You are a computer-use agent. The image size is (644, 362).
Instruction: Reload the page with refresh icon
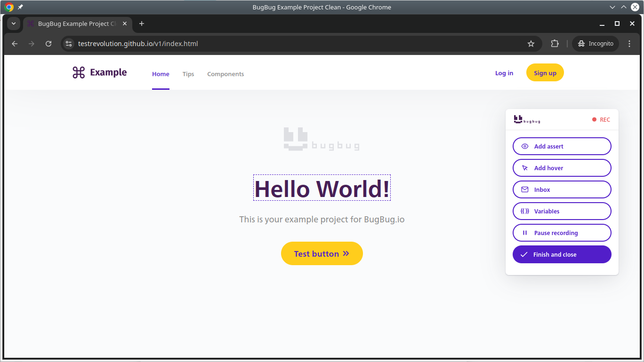coord(48,44)
